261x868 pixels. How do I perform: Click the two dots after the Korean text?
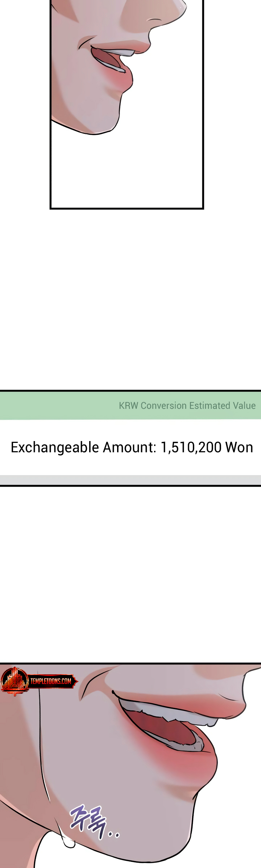click(114, 835)
